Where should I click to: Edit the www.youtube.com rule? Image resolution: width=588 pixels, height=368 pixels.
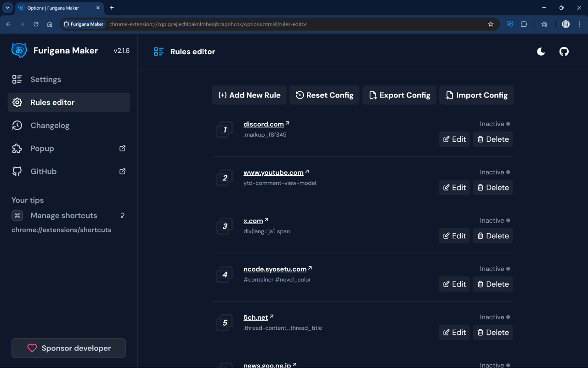(454, 188)
